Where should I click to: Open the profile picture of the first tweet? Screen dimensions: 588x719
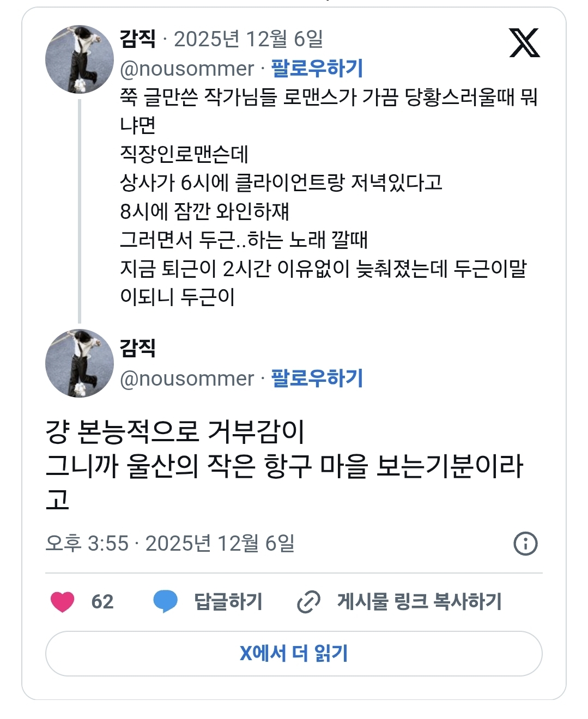pyautogui.click(x=80, y=59)
